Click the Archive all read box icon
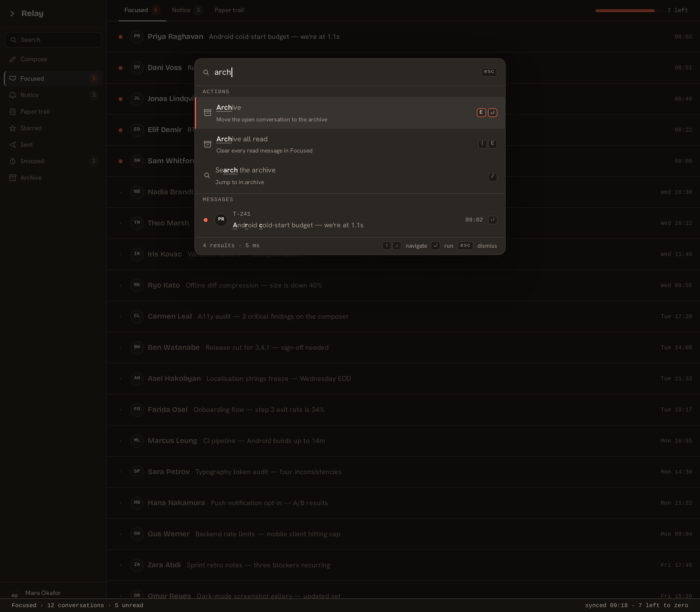Image resolution: width=700 pixels, height=612 pixels. [208, 144]
